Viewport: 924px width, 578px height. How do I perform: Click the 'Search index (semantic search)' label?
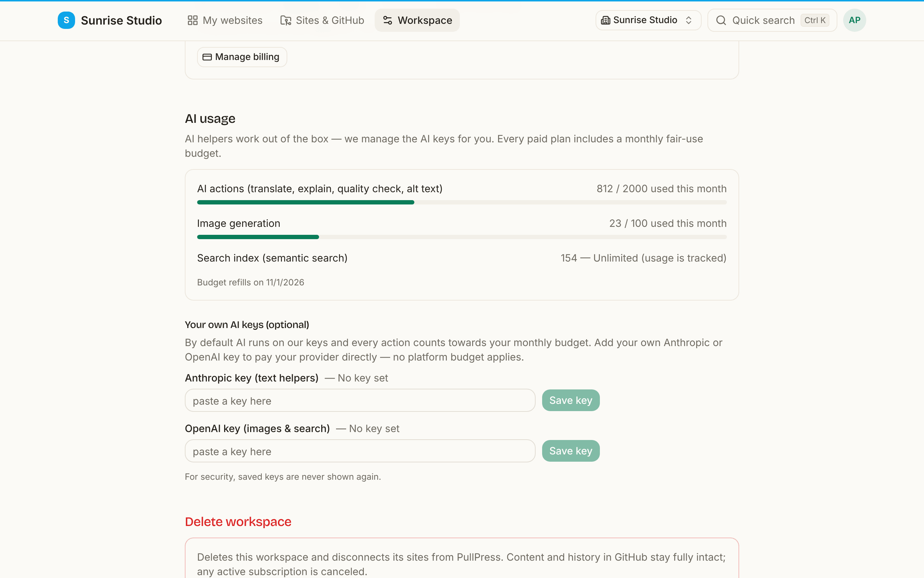pyautogui.click(x=272, y=258)
